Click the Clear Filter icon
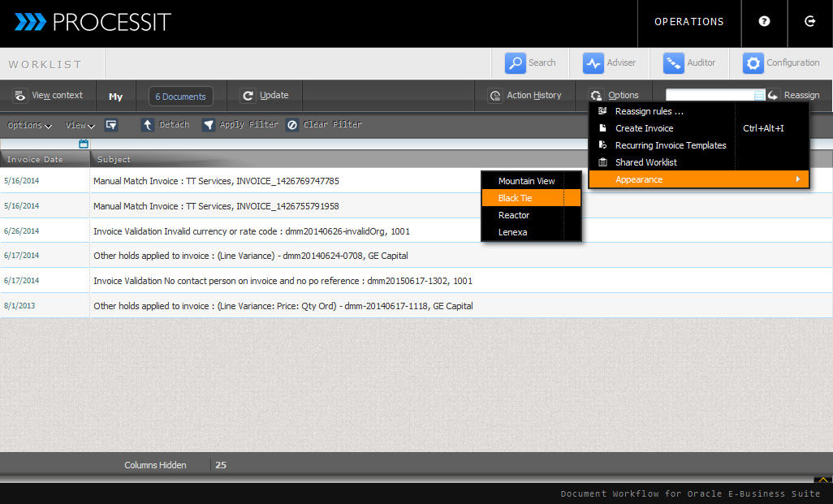 click(x=292, y=125)
